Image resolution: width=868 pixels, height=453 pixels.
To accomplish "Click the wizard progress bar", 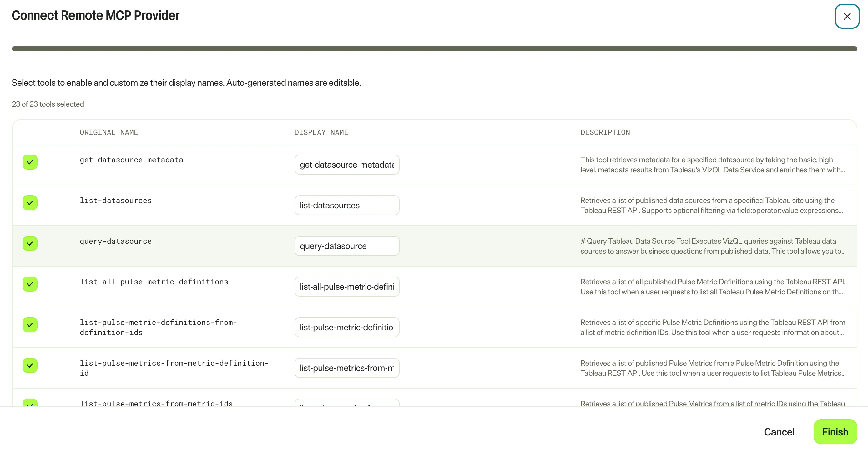I will pyautogui.click(x=434, y=49).
